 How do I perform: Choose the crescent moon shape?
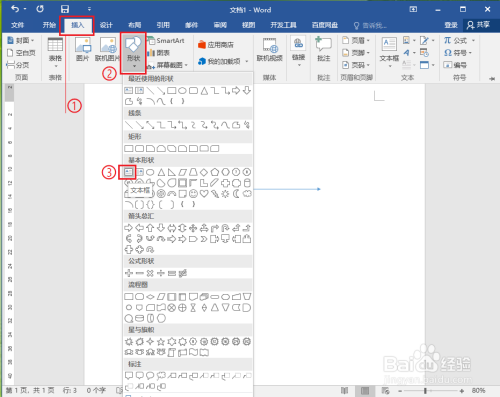[x=236, y=194]
